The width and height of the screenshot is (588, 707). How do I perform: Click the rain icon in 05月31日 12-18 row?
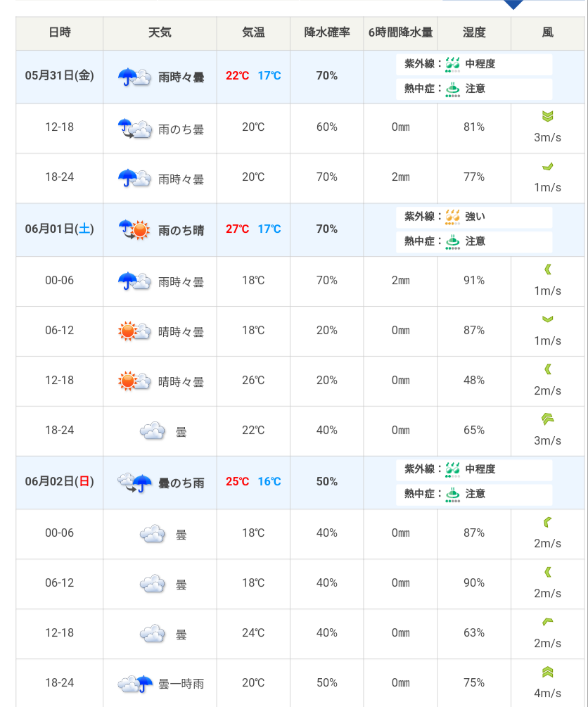coord(134,129)
